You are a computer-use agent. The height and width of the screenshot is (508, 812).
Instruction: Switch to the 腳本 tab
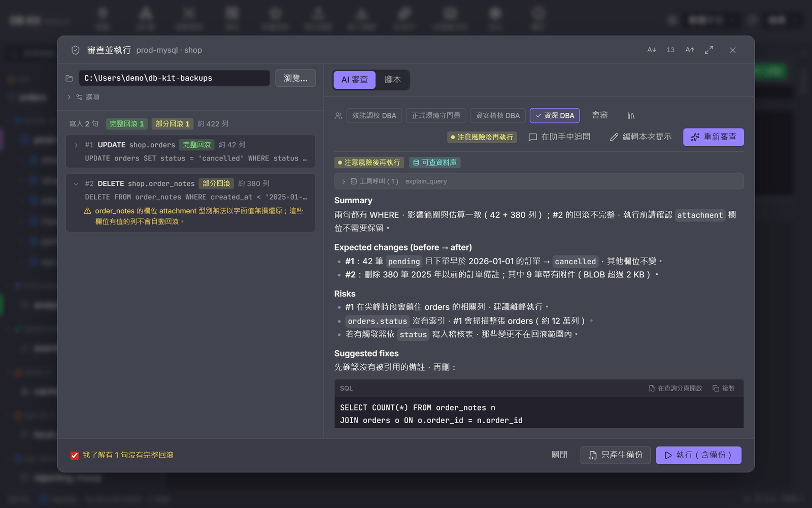(x=392, y=80)
